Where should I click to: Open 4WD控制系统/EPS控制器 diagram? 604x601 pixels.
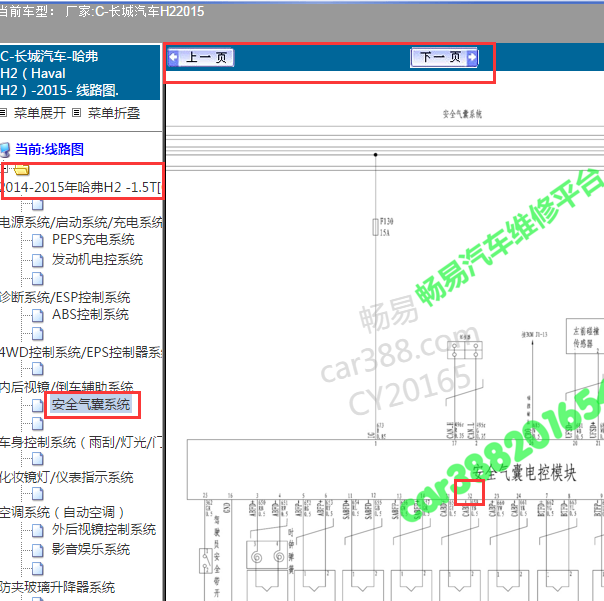(x=81, y=352)
